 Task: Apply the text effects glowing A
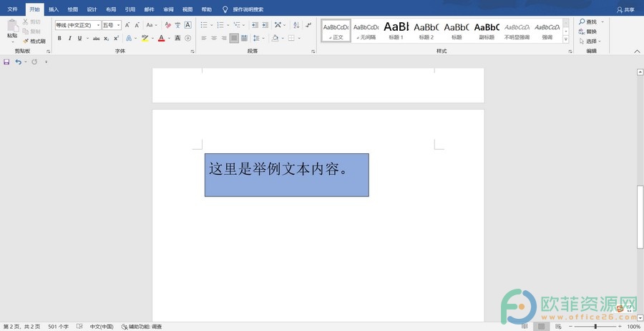tap(129, 38)
